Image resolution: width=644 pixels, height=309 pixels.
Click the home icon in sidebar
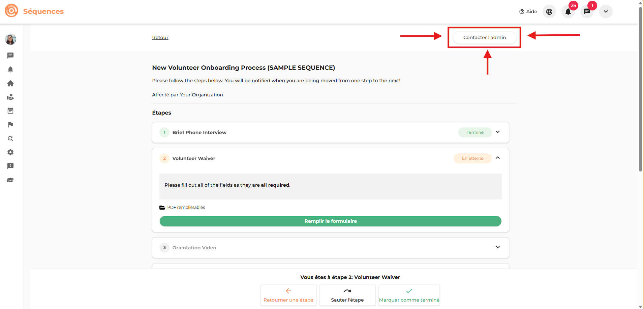coord(10,83)
